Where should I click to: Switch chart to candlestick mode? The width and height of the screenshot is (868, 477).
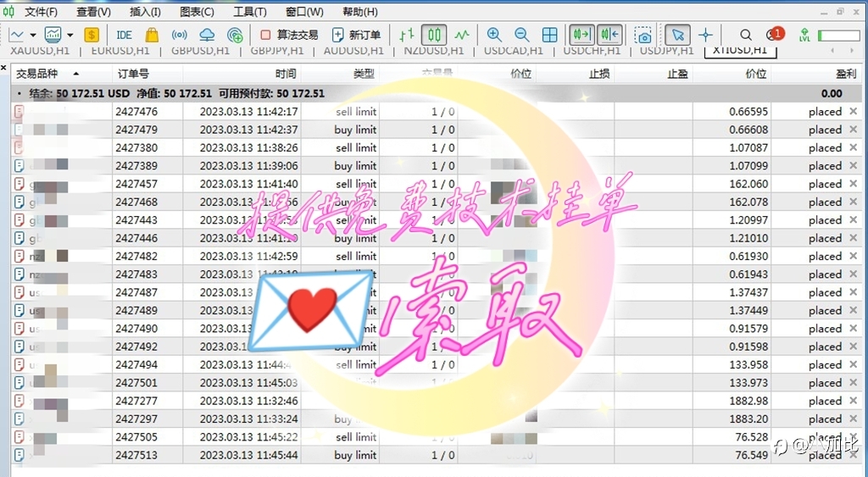coord(435,35)
